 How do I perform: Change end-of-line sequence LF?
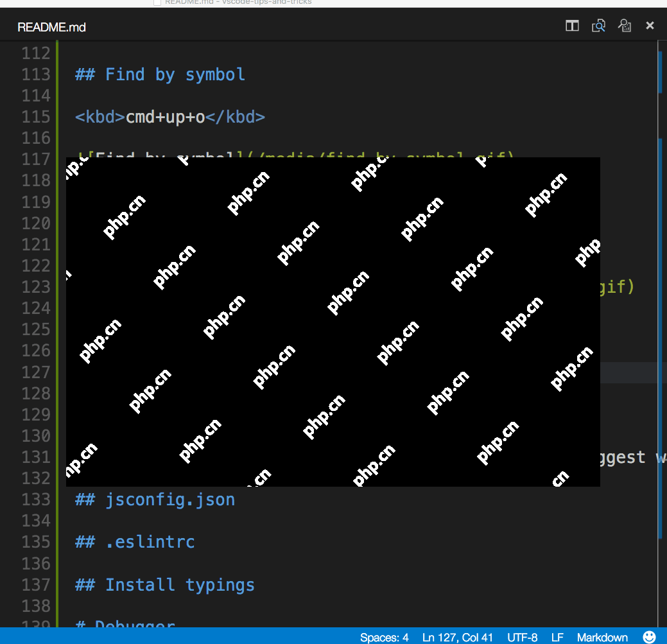[x=557, y=637]
